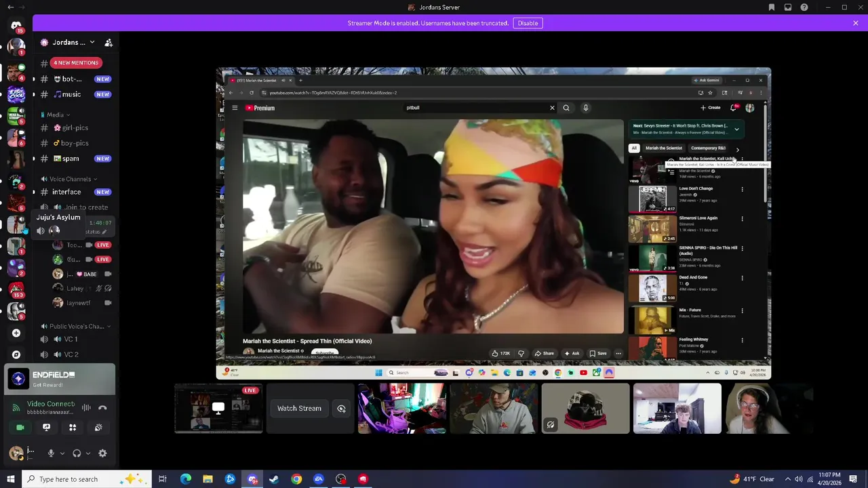868x488 pixels.
Task: Toggle headphone deafen in user panel
Action: (x=77, y=453)
